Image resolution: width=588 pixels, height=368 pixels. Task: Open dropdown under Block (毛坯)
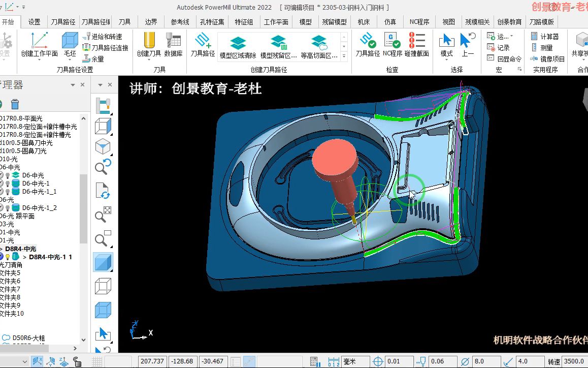(x=70, y=59)
